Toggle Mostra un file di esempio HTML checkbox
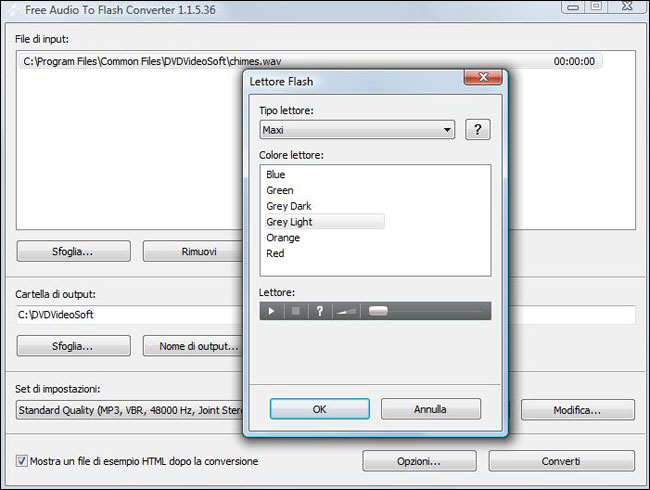This screenshot has height=490, width=650. pyautogui.click(x=22, y=461)
